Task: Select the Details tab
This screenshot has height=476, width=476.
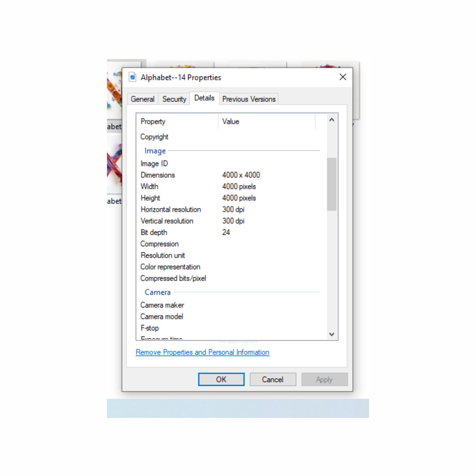Action: point(204,98)
